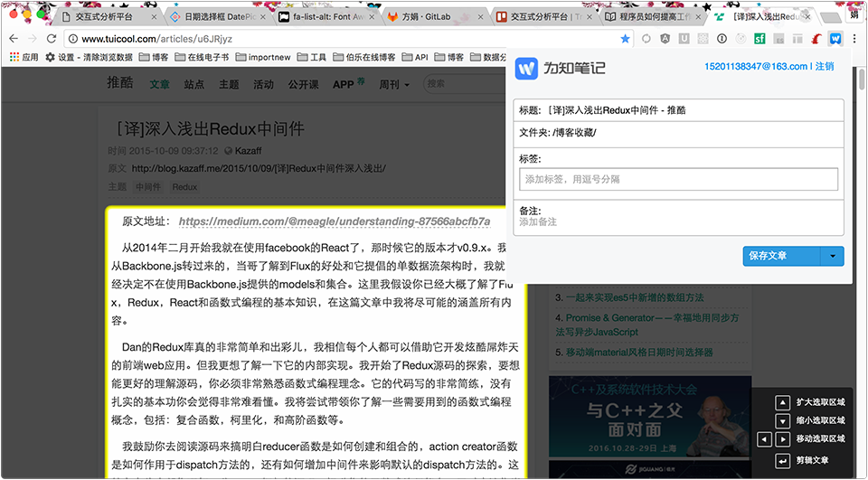
Task: Click the 添加标签 tag input field
Action: (678, 179)
